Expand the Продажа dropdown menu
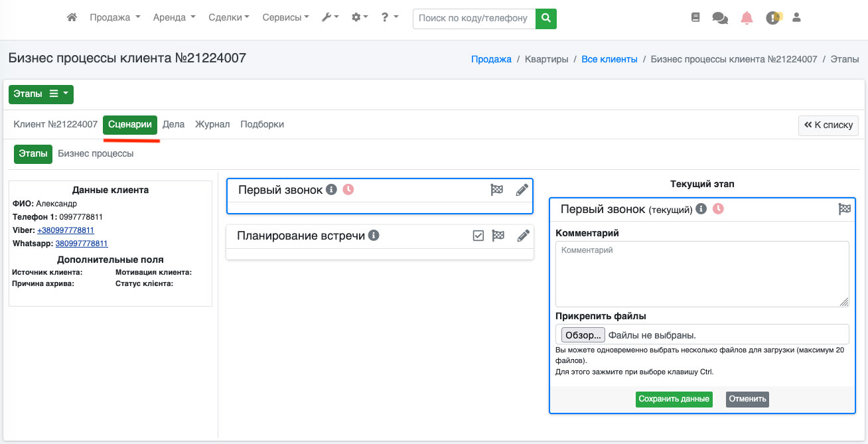 coord(115,18)
